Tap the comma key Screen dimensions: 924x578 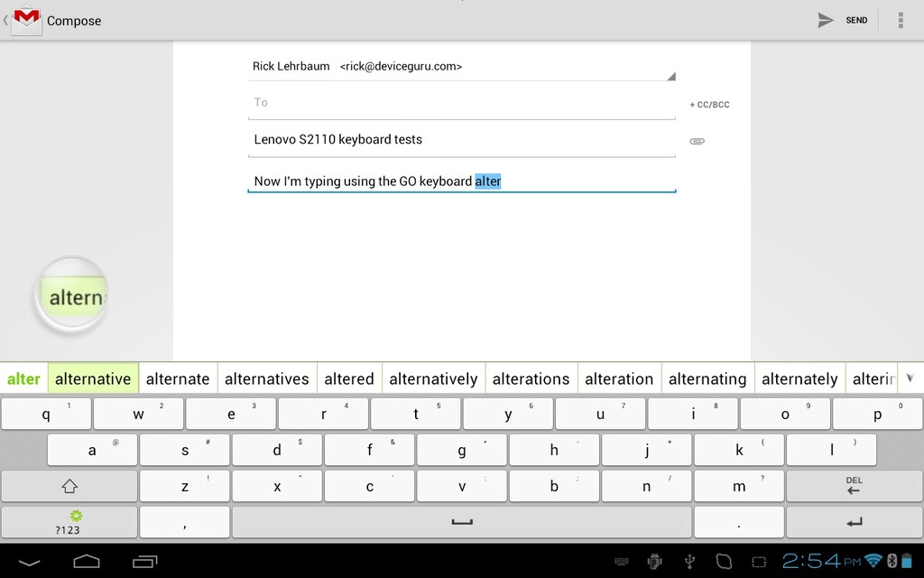click(x=185, y=522)
